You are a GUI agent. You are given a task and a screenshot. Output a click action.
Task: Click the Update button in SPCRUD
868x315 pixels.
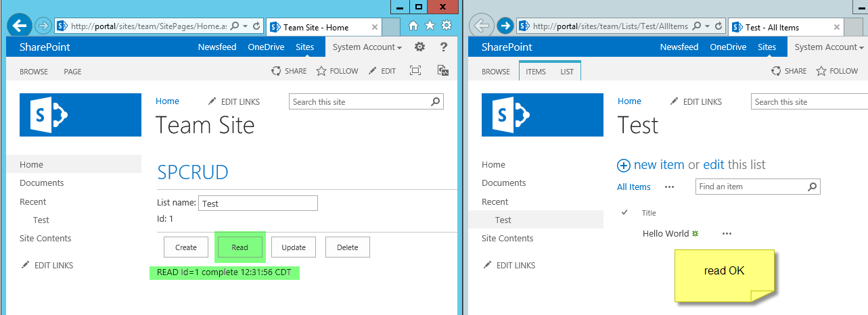[x=294, y=247]
